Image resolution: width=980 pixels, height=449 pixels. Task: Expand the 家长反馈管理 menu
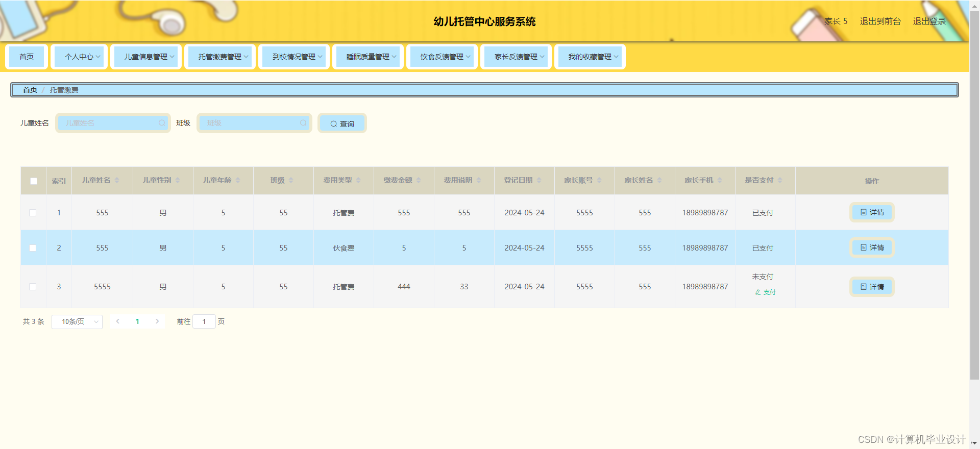point(516,57)
